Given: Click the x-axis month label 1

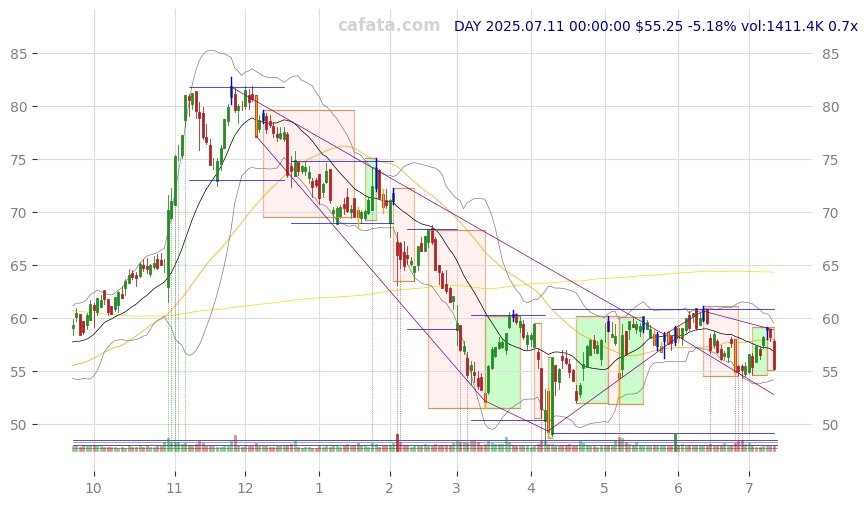Looking at the screenshot, I should [319, 488].
